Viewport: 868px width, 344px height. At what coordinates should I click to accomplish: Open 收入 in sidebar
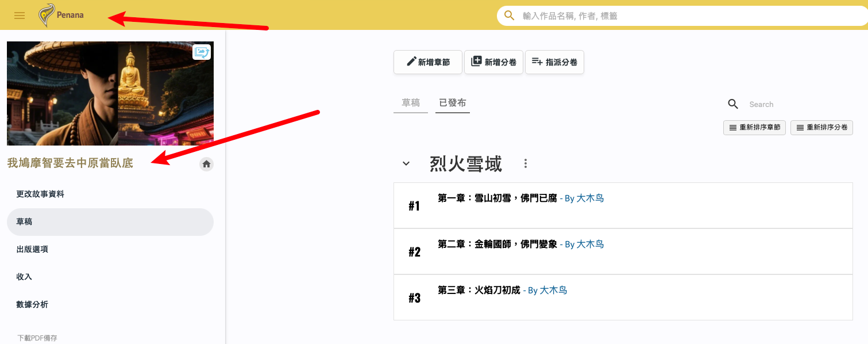tap(110, 277)
